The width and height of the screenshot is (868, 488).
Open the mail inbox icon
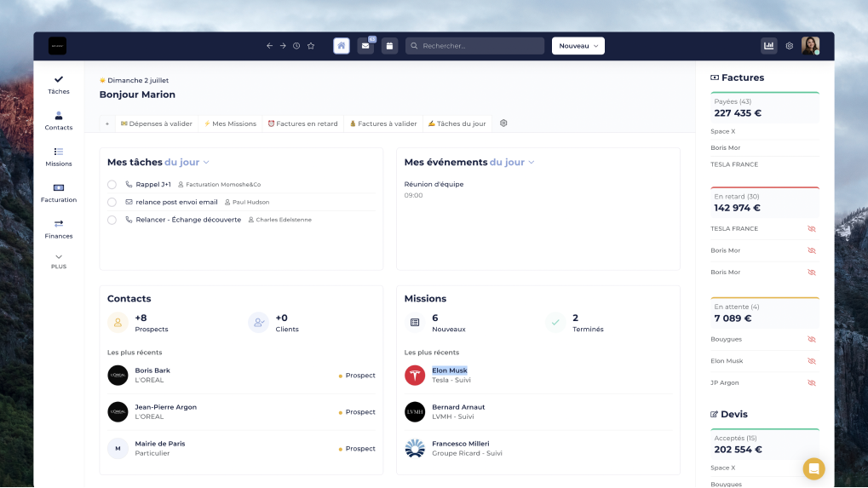(x=365, y=46)
